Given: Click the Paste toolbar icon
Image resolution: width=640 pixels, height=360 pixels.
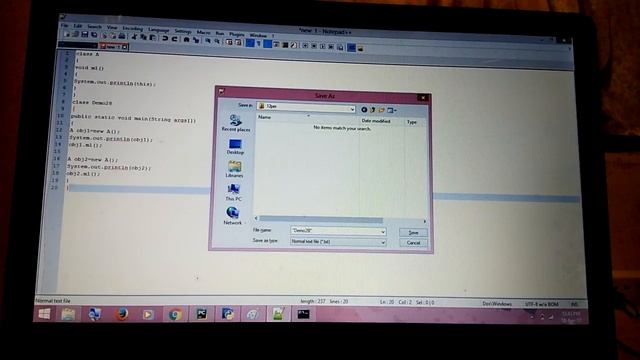Looking at the screenshot, I should pyautogui.click(x=152, y=38).
